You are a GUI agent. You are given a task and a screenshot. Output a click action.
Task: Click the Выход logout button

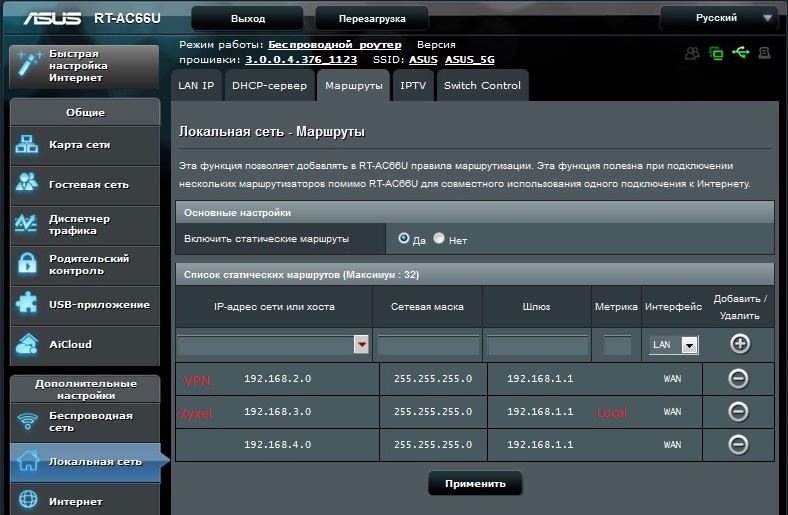point(248,19)
